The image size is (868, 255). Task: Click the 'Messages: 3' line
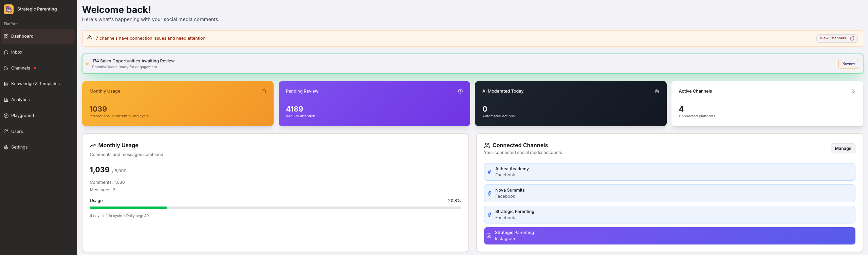point(103,190)
